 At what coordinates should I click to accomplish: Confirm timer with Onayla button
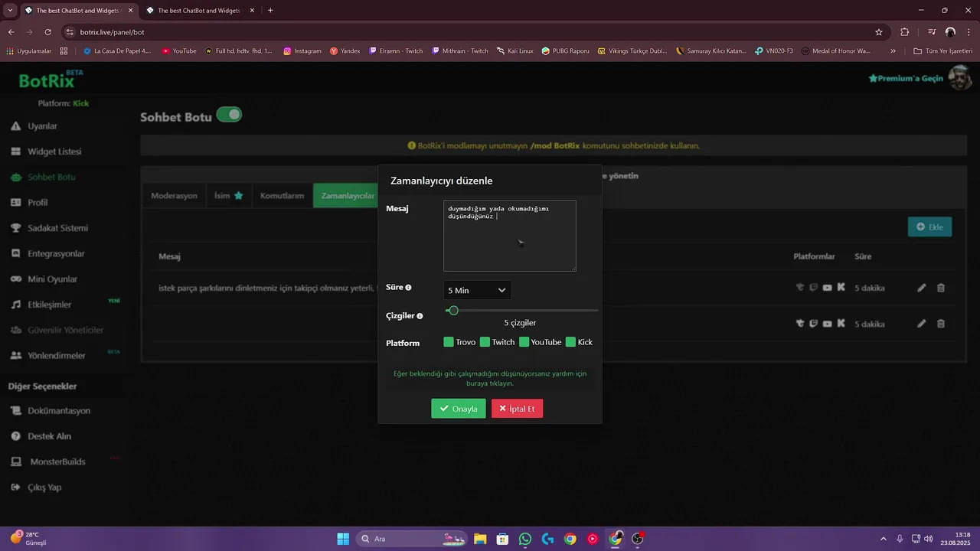tap(459, 409)
